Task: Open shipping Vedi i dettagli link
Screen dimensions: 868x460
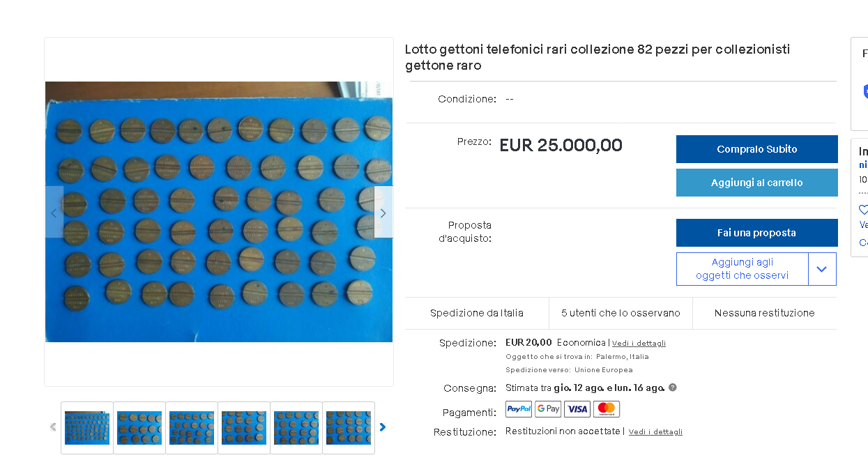Action: click(x=639, y=343)
